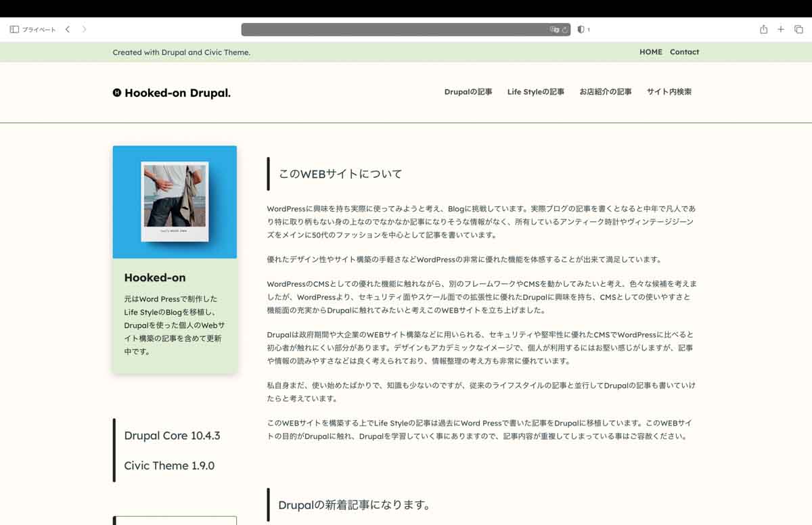Click the address bar field
The height and width of the screenshot is (525, 812).
pyautogui.click(x=406, y=30)
